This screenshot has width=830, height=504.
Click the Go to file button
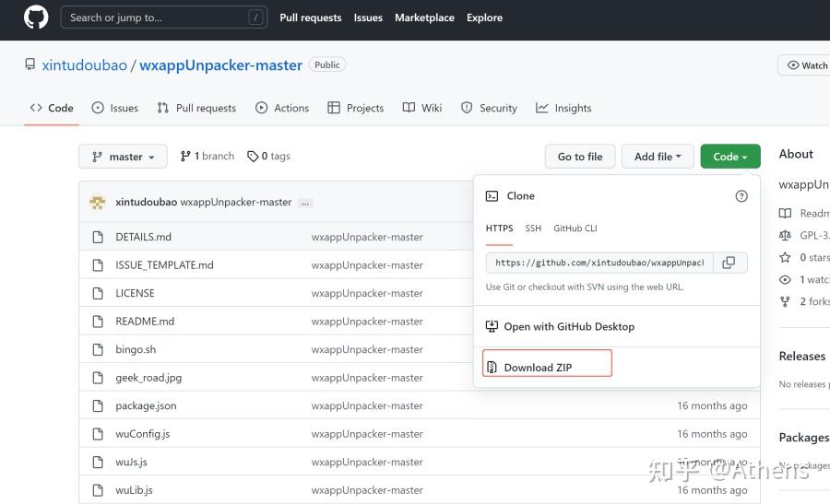tap(580, 157)
